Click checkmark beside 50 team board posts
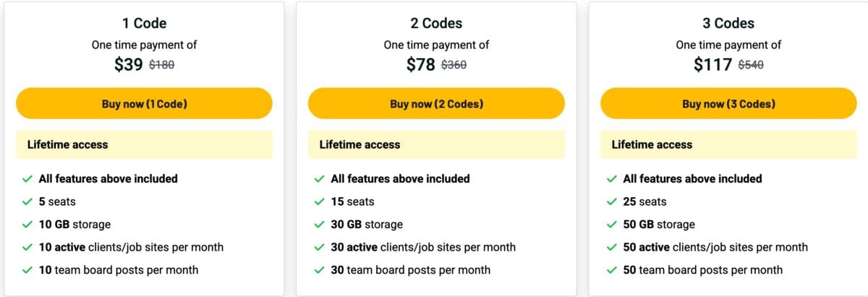This screenshot has height=297, width=868. 612,269
